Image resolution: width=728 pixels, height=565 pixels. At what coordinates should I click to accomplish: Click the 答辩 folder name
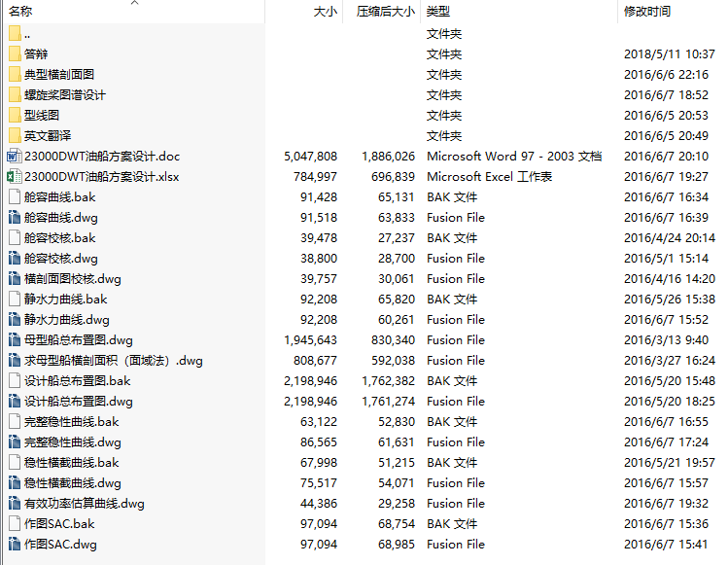[x=36, y=54]
